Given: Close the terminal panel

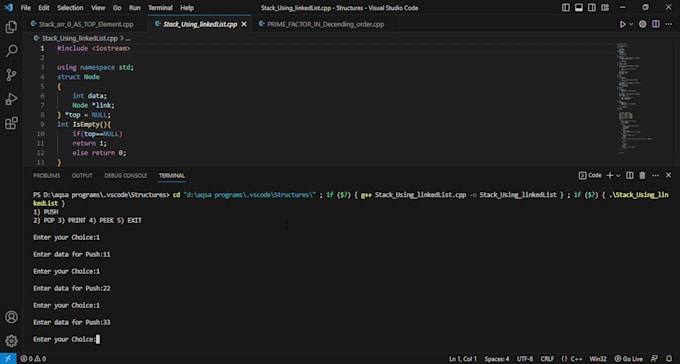Looking at the screenshot, I should [x=668, y=175].
